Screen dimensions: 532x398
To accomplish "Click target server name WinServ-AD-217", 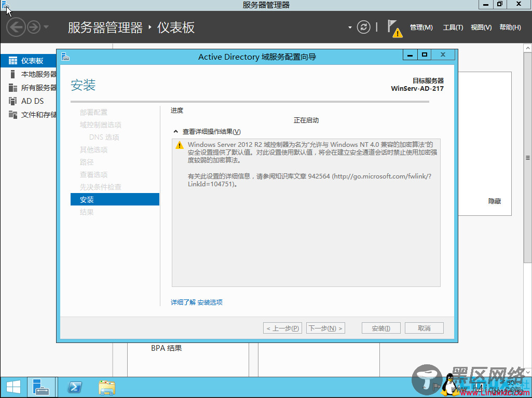I will click(x=417, y=89).
